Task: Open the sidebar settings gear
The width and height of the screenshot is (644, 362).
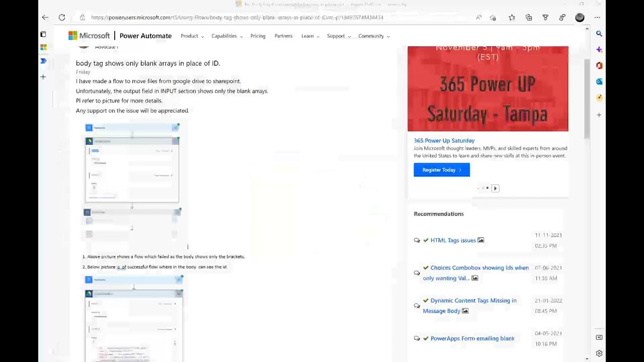Action: click(599, 353)
